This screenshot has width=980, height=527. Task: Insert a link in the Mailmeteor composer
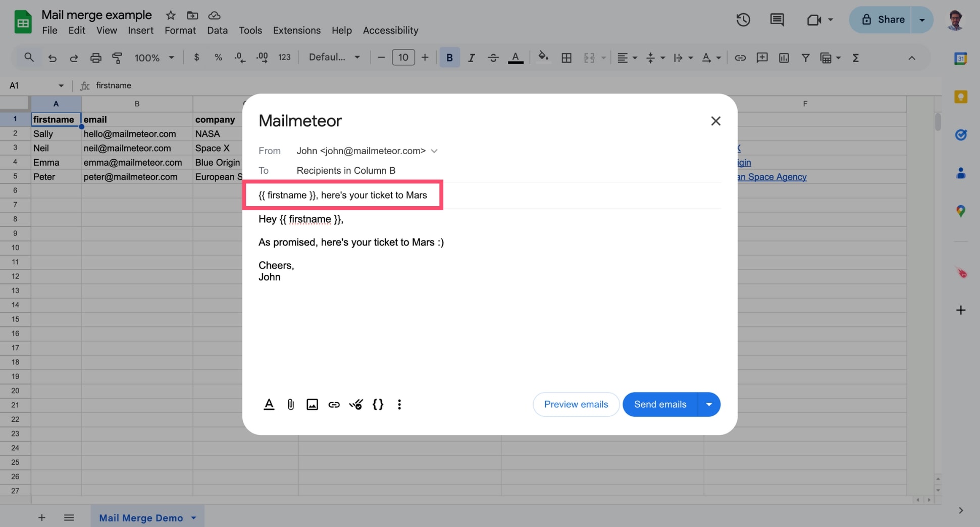(x=334, y=404)
